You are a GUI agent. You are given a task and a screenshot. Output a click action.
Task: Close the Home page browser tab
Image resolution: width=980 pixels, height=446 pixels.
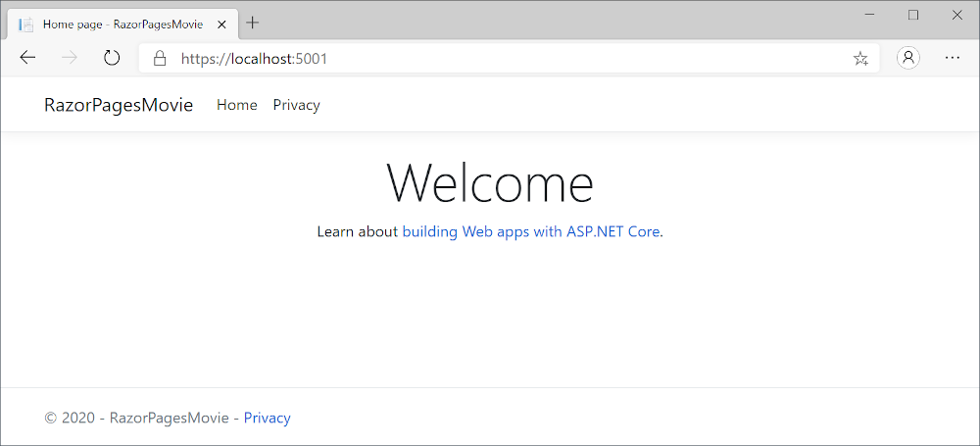[221, 24]
